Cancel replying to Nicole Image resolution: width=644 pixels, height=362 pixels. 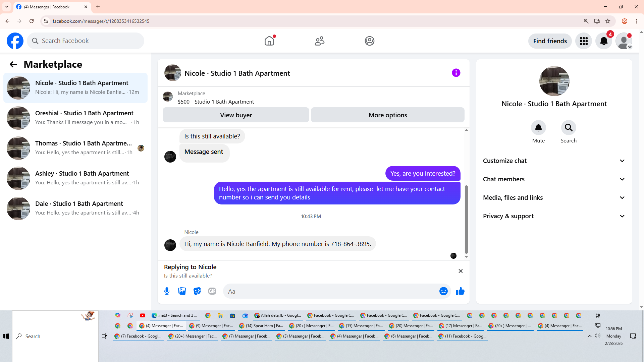point(461,271)
